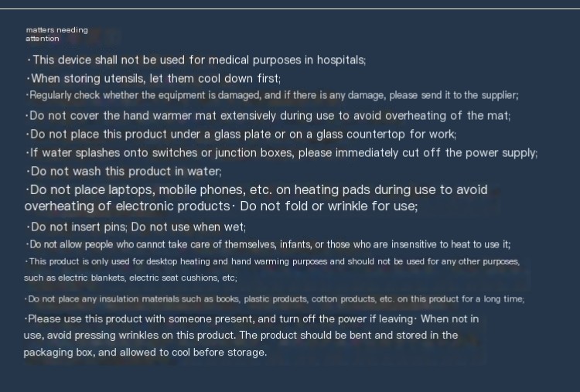This screenshot has width=580, height=392.
Task: Click the "Regularly check whether the equipment" line
Action: coord(272,95)
